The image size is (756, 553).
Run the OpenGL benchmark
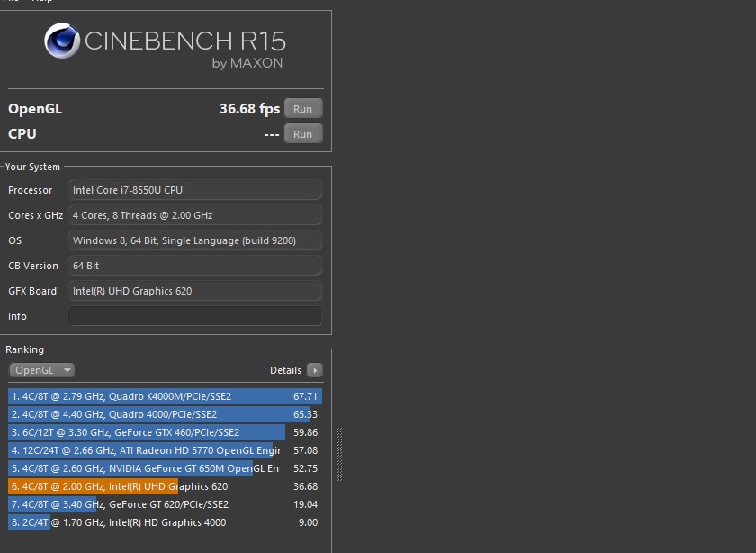pos(303,109)
